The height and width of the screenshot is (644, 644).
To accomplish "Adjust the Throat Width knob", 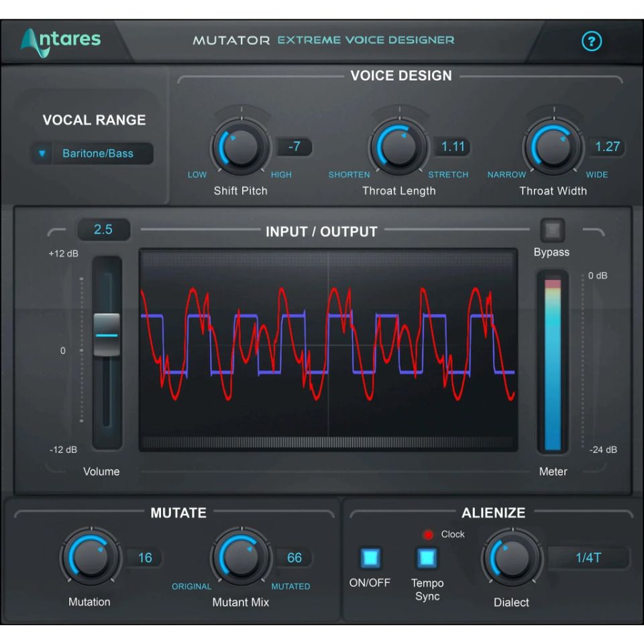I will [x=554, y=145].
